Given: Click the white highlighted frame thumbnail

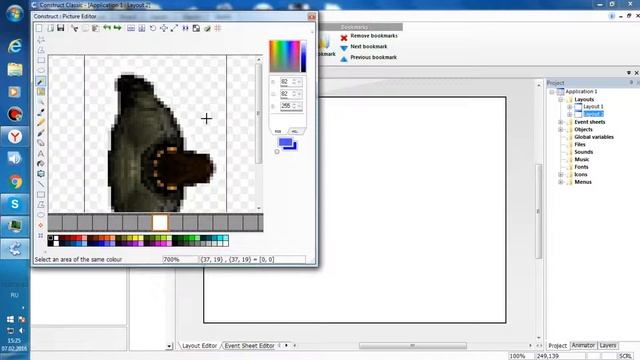Looking at the screenshot, I should click(160, 223).
